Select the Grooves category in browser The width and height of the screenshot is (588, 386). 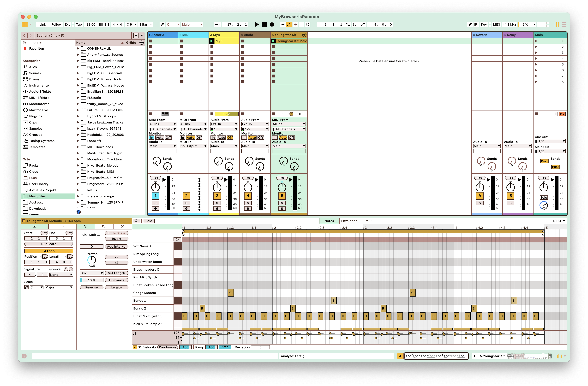pos(35,135)
